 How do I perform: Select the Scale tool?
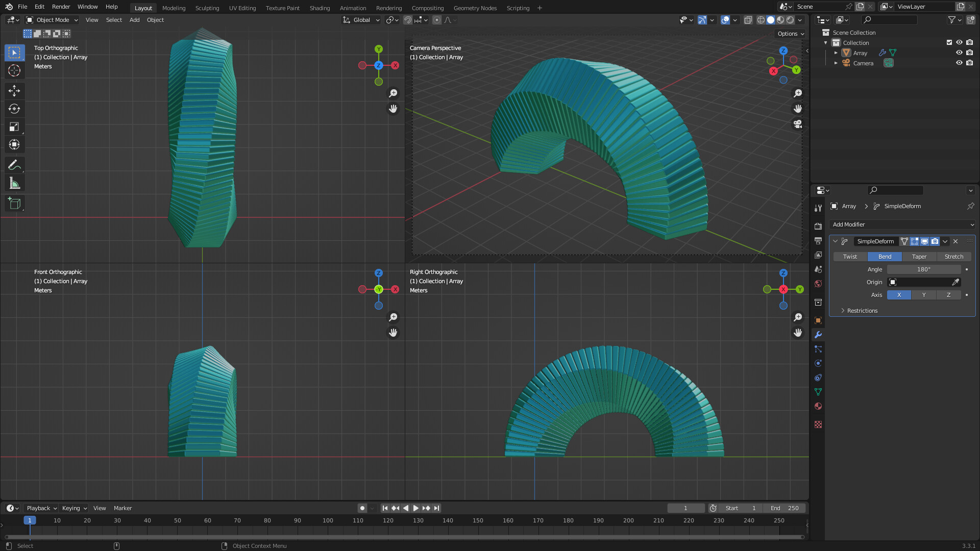pyautogui.click(x=14, y=127)
